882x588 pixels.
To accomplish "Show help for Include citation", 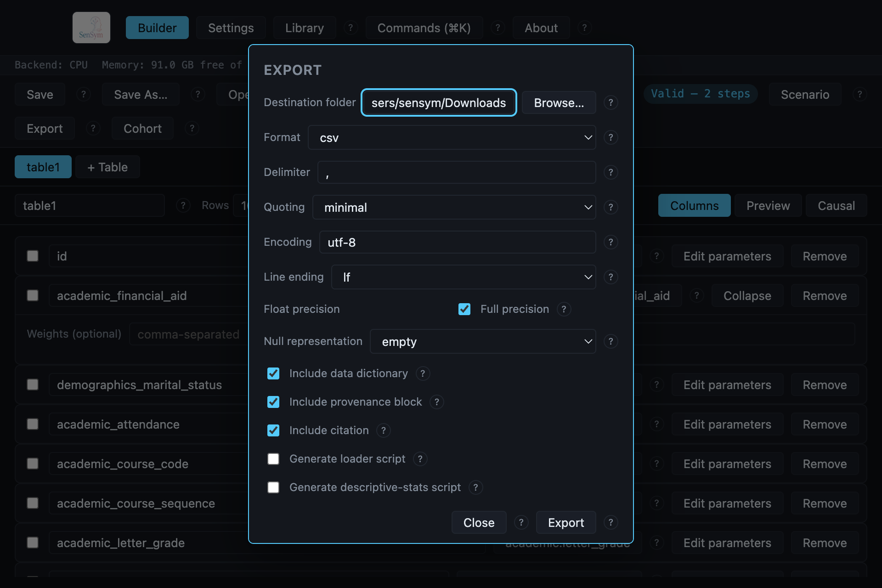I will (x=383, y=430).
